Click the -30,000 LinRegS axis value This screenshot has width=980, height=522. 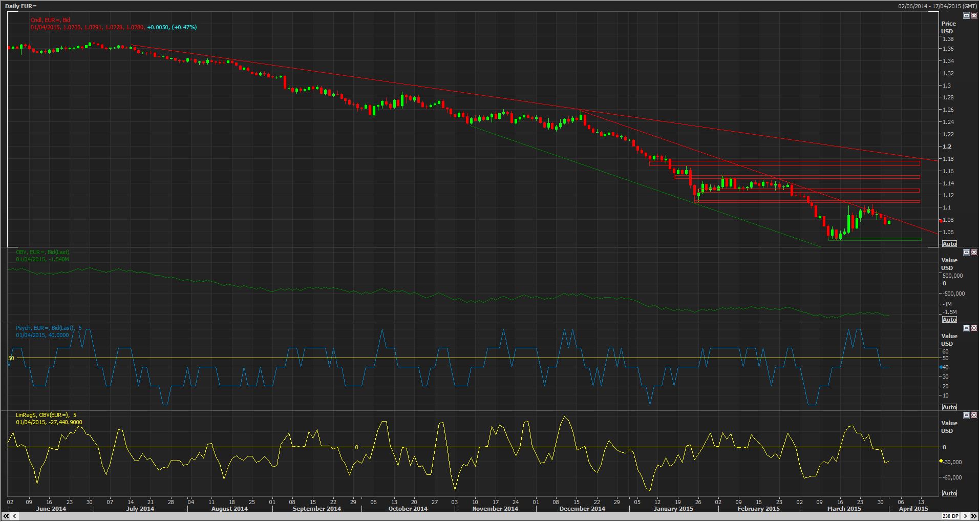[x=952, y=462]
